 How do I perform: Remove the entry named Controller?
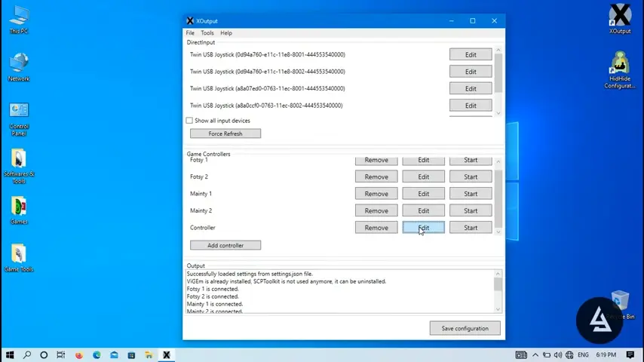click(x=376, y=227)
